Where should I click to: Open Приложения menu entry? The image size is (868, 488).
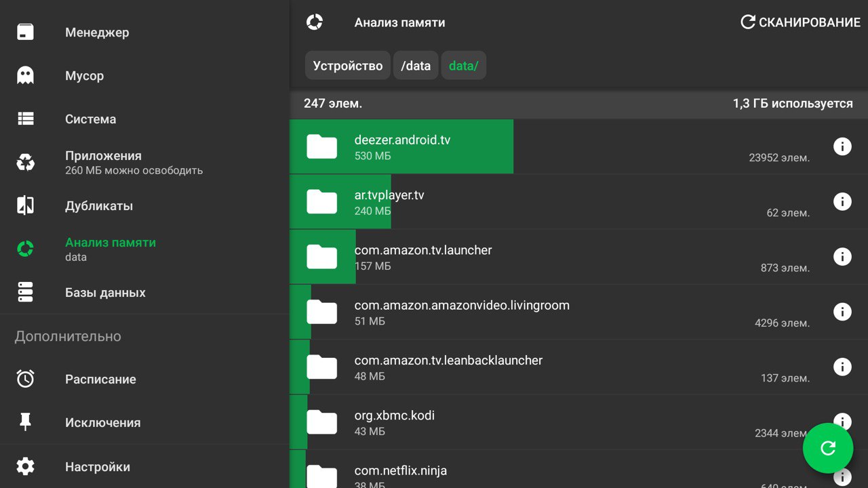click(144, 162)
